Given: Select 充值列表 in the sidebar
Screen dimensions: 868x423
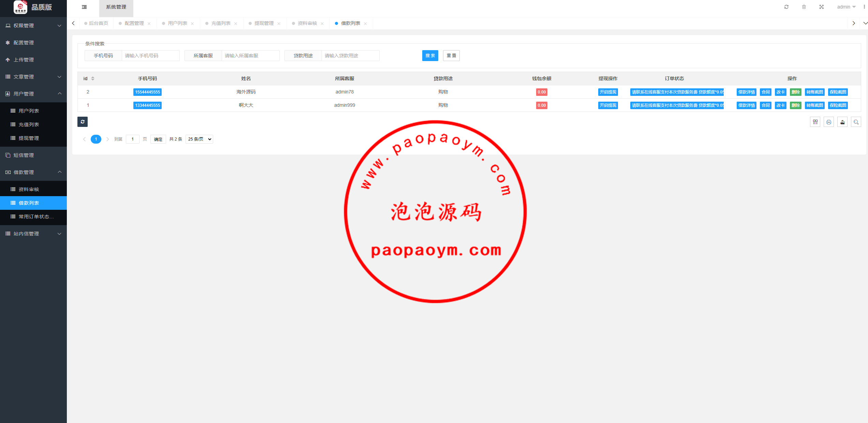Looking at the screenshot, I should tap(29, 125).
